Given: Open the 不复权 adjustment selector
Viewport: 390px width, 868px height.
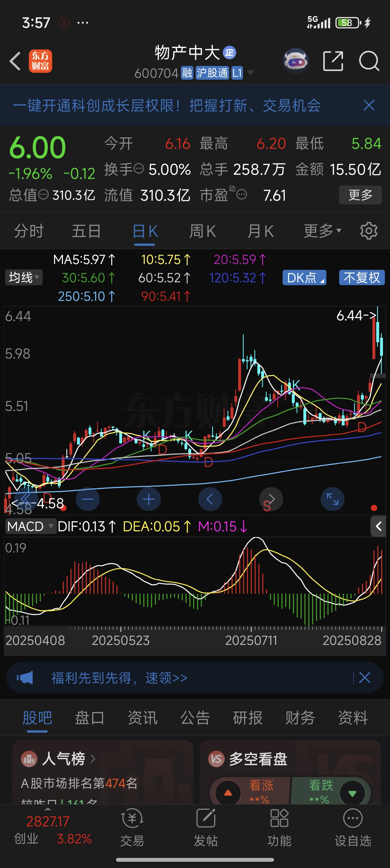Looking at the screenshot, I should [362, 278].
